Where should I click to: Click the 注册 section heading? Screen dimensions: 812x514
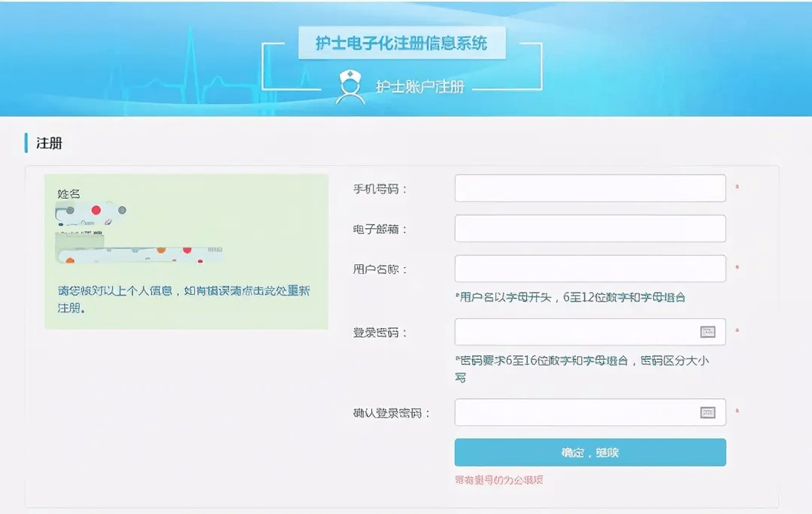coord(50,143)
